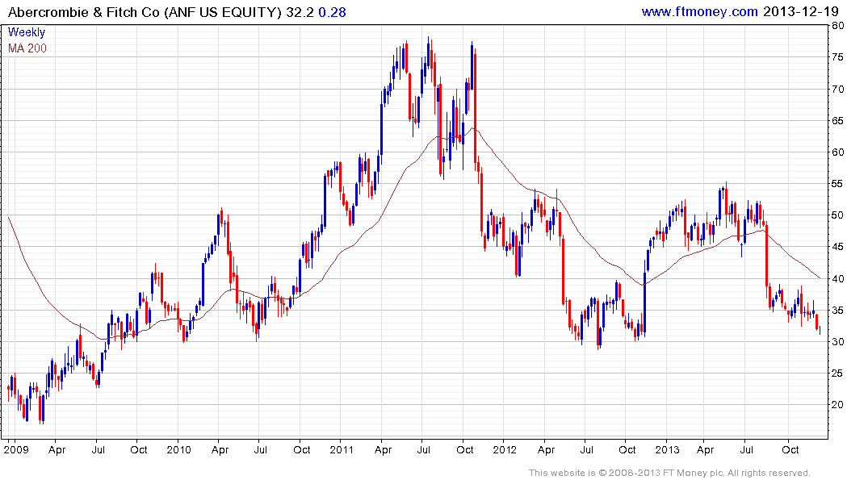Click the last price '32.2' in title
The height and width of the screenshot is (484, 868).
(300, 12)
